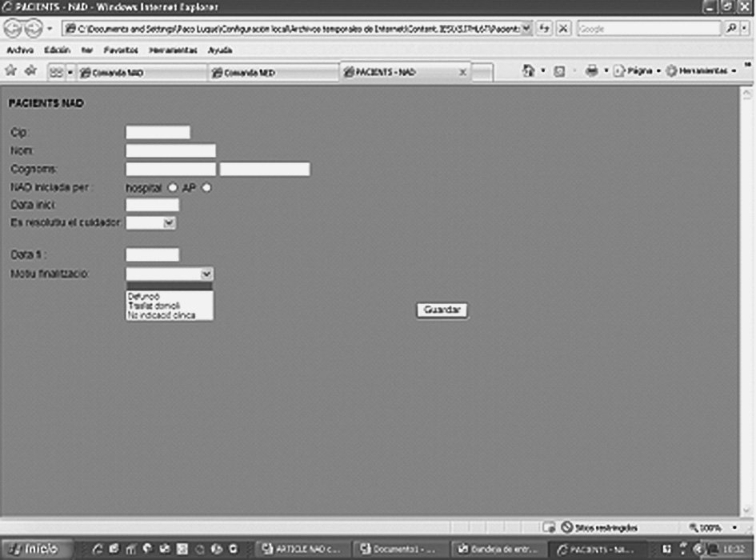This screenshot has width=756, height=560.
Task: Expand the 'Es resolutiu el cuidador' dropdown
Action: (x=168, y=223)
